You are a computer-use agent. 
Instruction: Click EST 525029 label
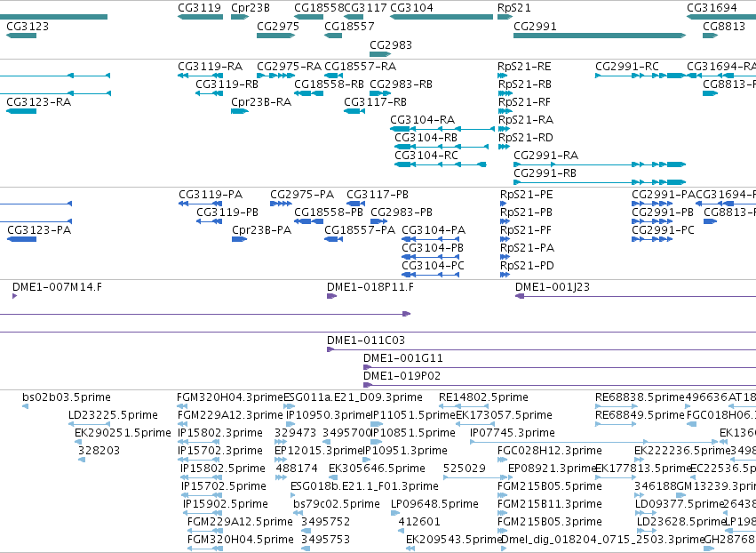pyautogui.click(x=464, y=469)
